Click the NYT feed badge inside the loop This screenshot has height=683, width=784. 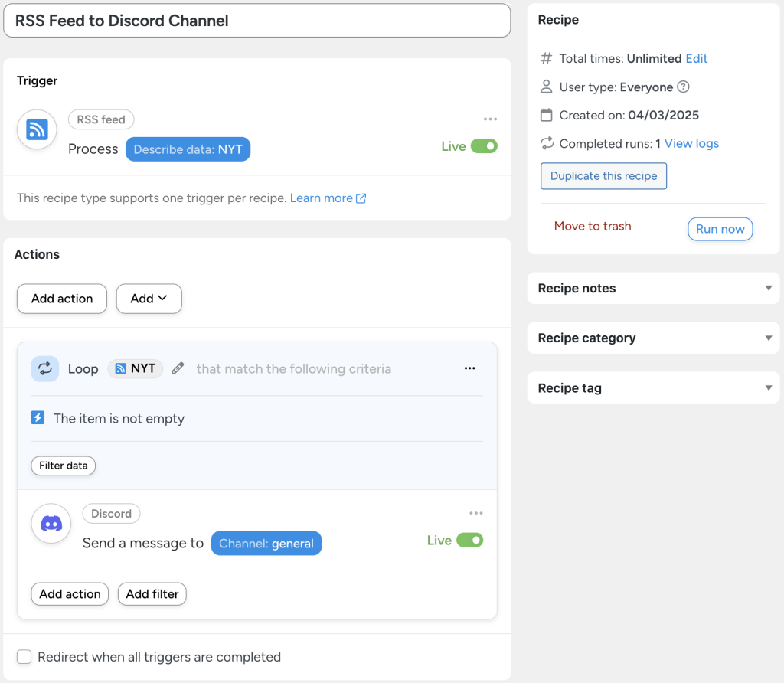point(136,368)
